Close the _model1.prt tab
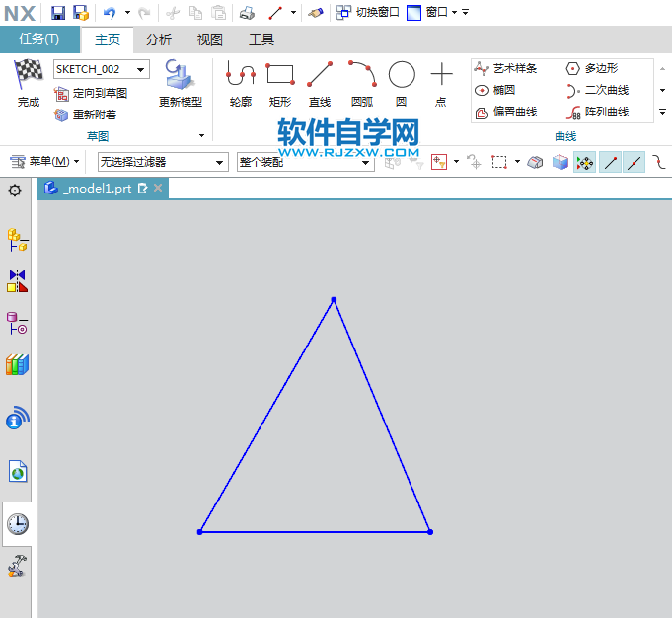 (x=158, y=188)
